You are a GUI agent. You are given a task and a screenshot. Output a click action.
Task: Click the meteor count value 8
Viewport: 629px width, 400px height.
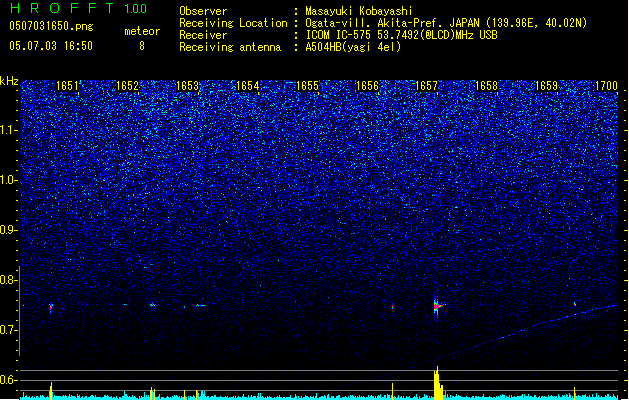pyautogui.click(x=142, y=46)
